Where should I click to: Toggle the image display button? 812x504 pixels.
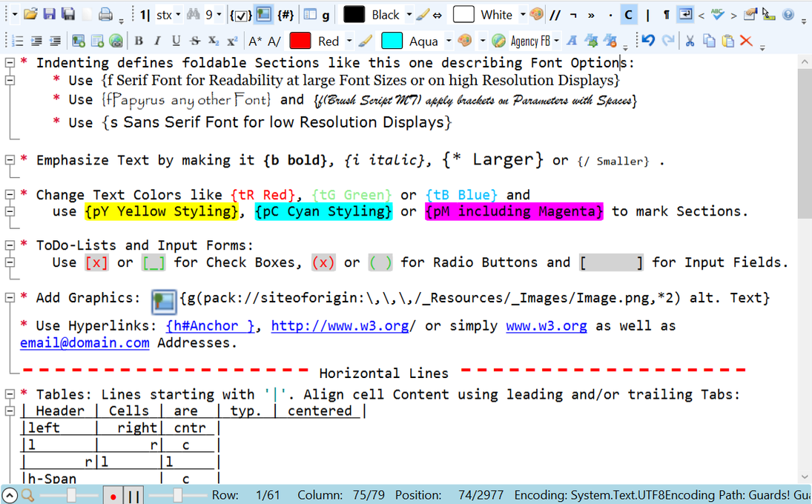263,15
